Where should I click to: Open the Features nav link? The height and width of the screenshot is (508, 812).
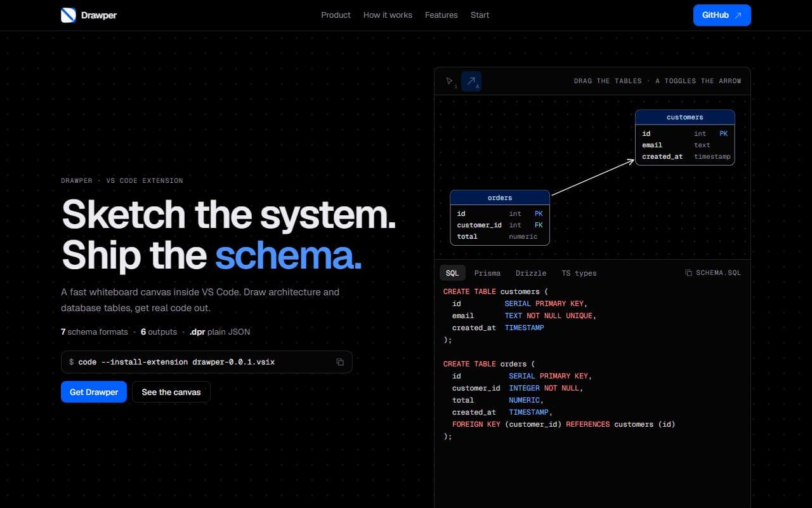(442, 15)
